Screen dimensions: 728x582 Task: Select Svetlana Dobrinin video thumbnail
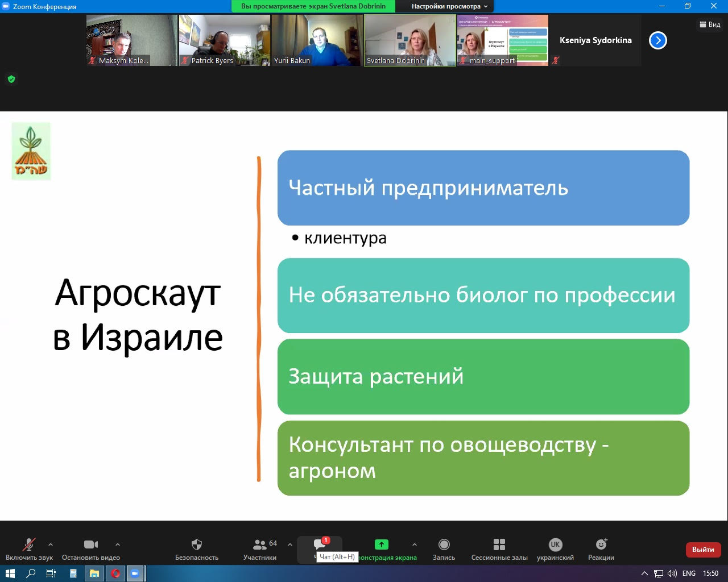[x=410, y=40]
